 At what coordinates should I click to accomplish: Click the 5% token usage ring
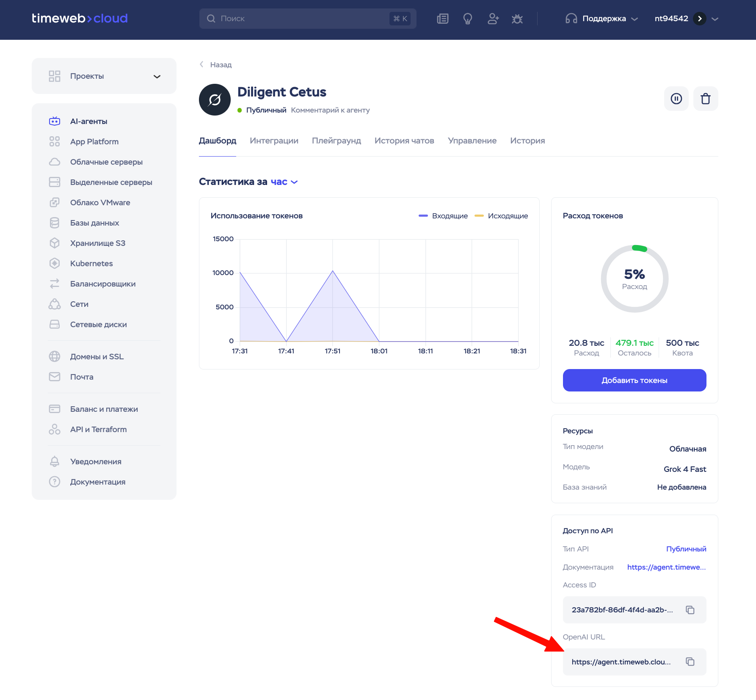pyautogui.click(x=634, y=279)
